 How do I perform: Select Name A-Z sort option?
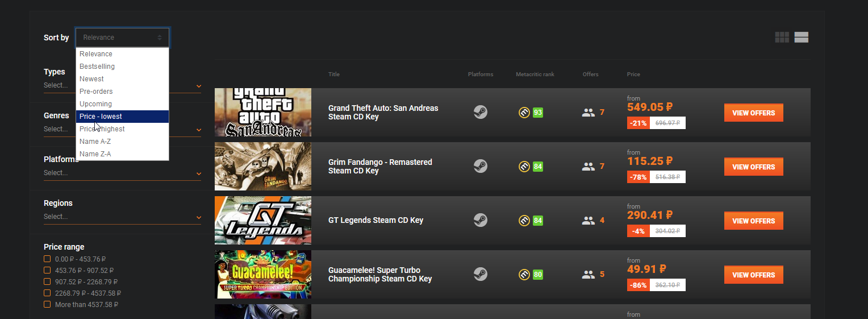[x=122, y=142]
